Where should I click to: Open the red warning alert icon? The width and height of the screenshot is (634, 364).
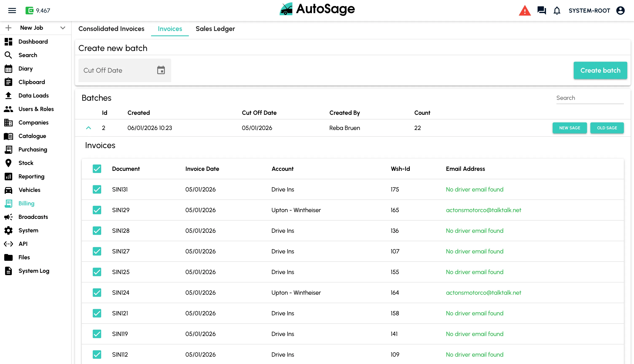pyautogui.click(x=524, y=11)
